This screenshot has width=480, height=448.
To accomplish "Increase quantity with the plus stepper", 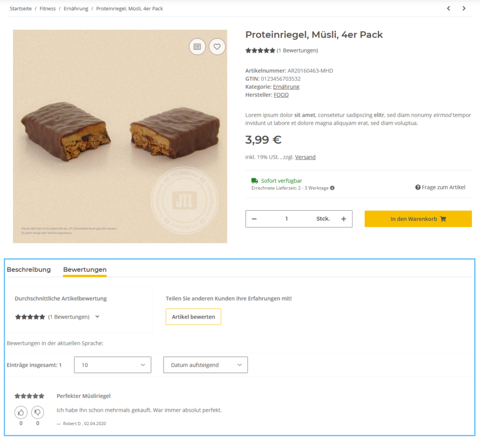I will point(344,219).
